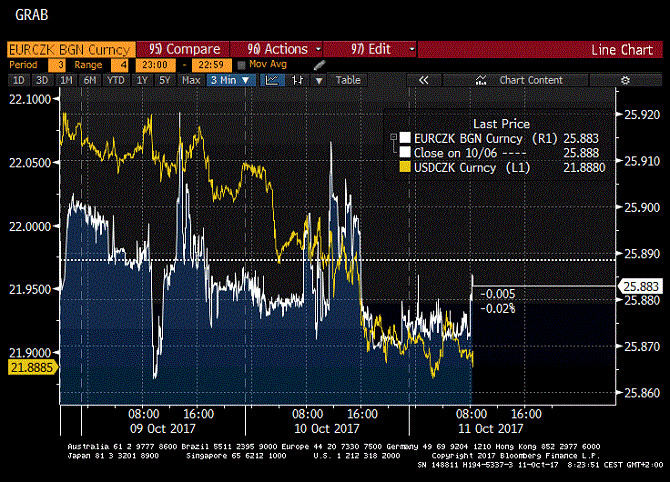Select the YTD range tab
670x482 pixels.
pos(115,80)
